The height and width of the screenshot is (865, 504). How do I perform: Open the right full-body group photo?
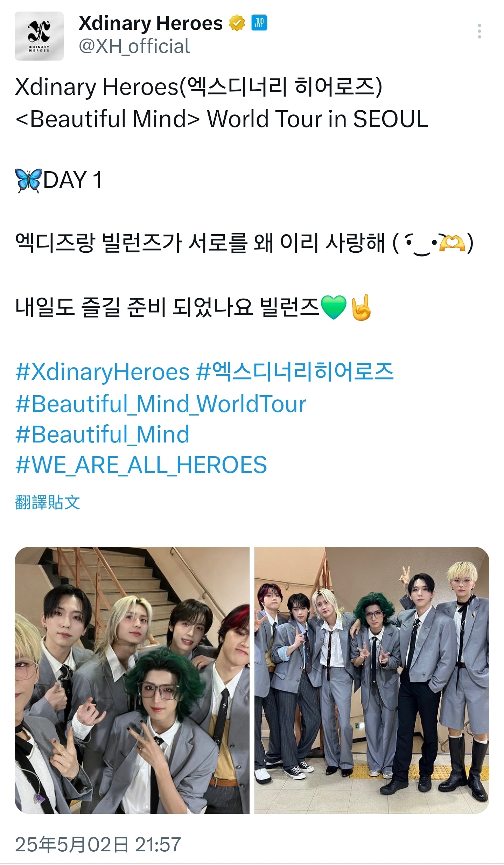[x=372, y=680]
